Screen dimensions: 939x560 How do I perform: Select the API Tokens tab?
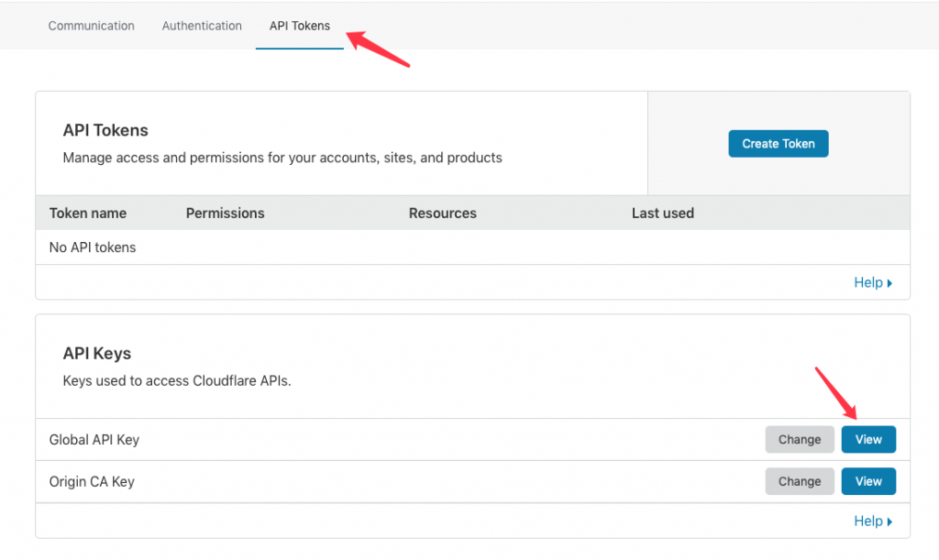pos(299,26)
